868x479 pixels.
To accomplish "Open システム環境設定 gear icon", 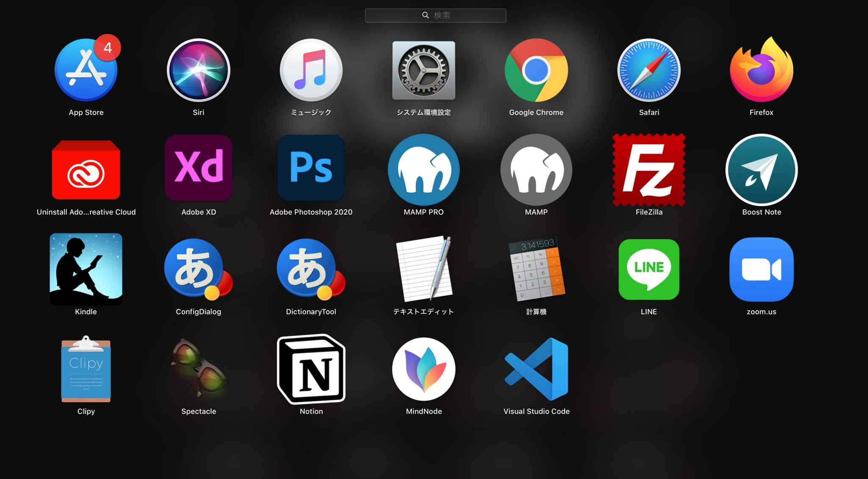I will click(424, 70).
